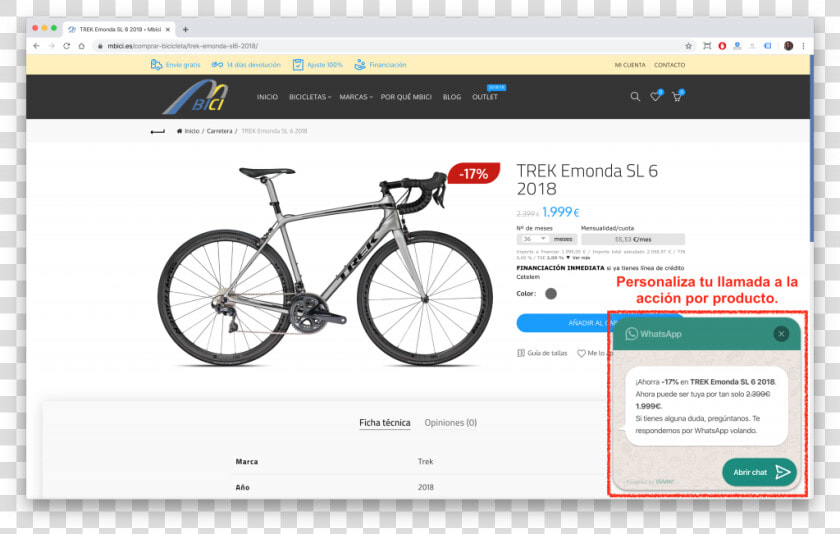Click the Mbici logo

[196, 97]
